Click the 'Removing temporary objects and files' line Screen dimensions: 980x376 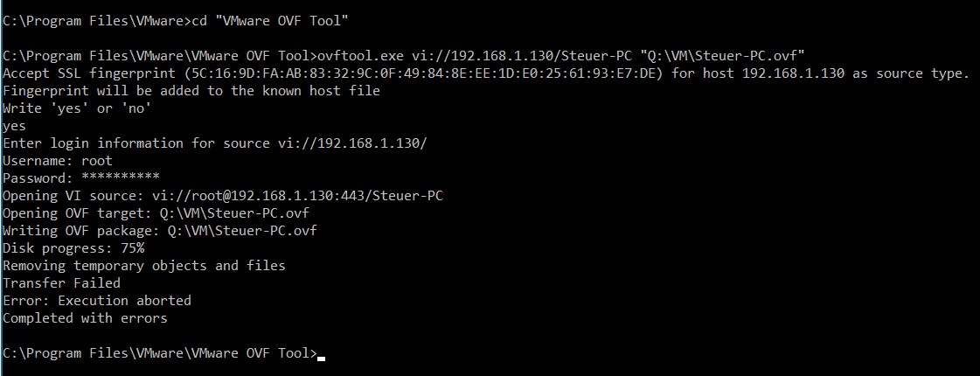pos(144,266)
